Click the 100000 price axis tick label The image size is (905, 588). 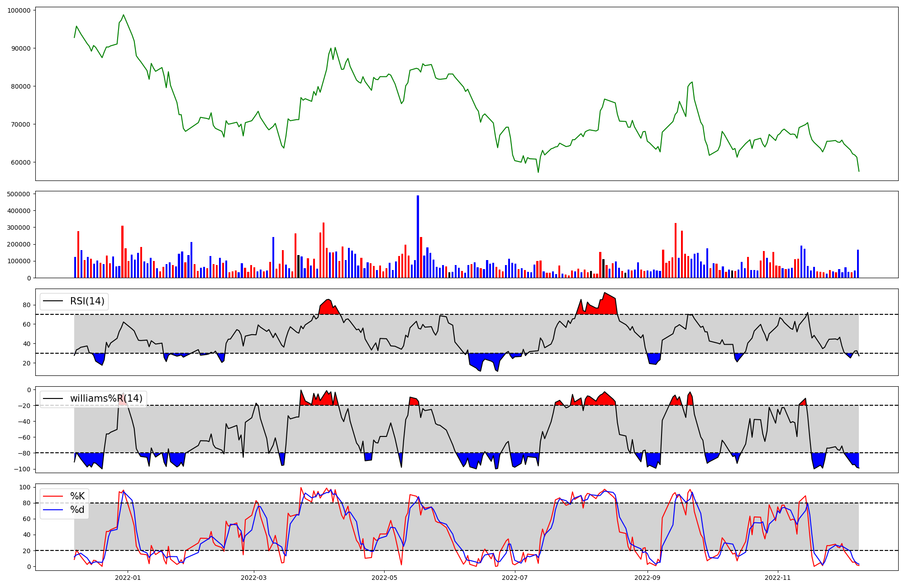(19, 10)
